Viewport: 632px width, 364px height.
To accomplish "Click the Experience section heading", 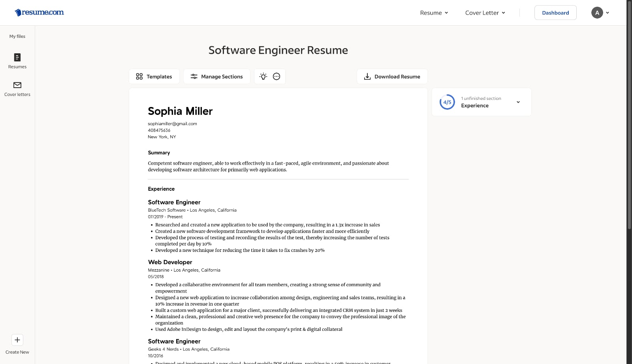I will tap(161, 189).
